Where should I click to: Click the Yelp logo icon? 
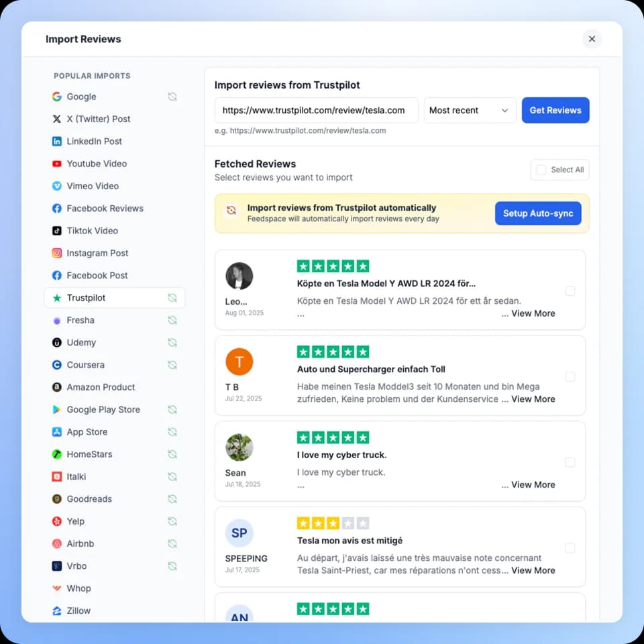(57, 521)
